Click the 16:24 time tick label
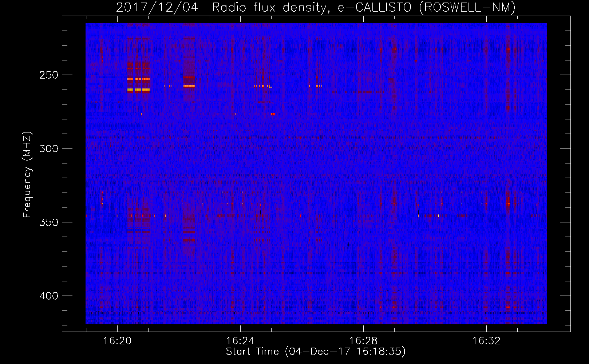The height and width of the screenshot is (364, 589). tap(240, 341)
